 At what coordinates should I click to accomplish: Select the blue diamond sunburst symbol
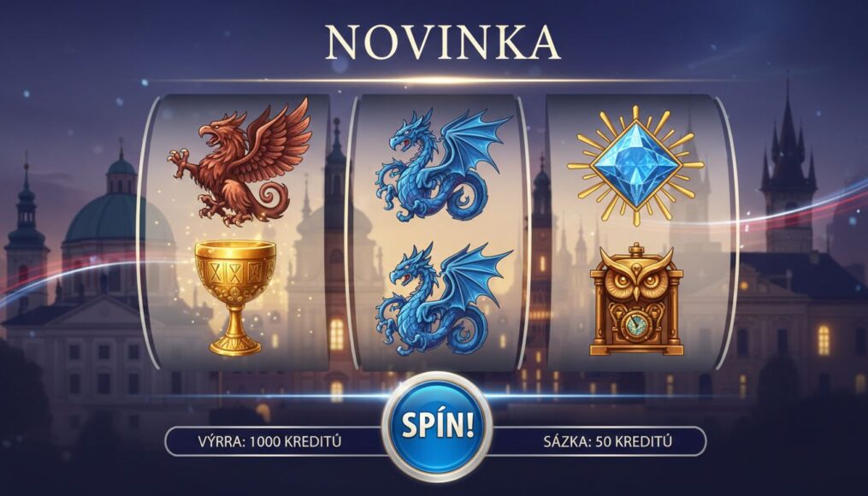pos(635,165)
